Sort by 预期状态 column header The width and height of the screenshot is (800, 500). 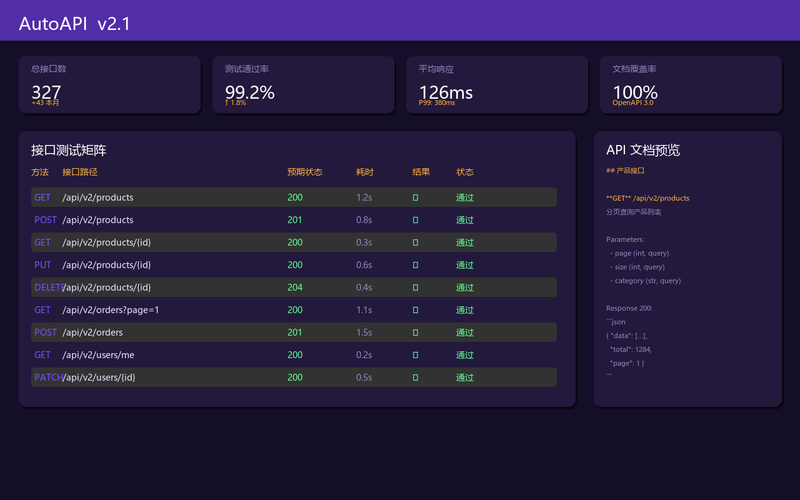(x=305, y=172)
